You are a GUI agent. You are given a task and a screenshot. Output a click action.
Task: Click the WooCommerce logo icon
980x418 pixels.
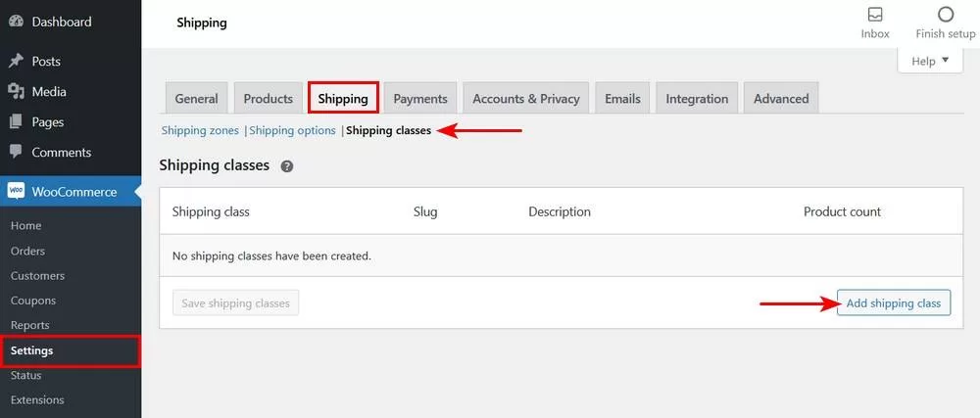click(16, 192)
